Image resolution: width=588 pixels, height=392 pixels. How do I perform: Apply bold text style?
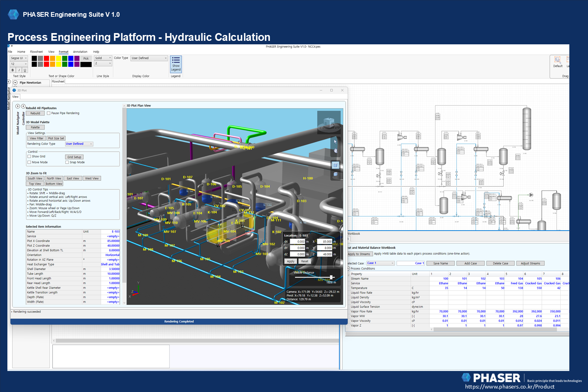tap(12, 70)
